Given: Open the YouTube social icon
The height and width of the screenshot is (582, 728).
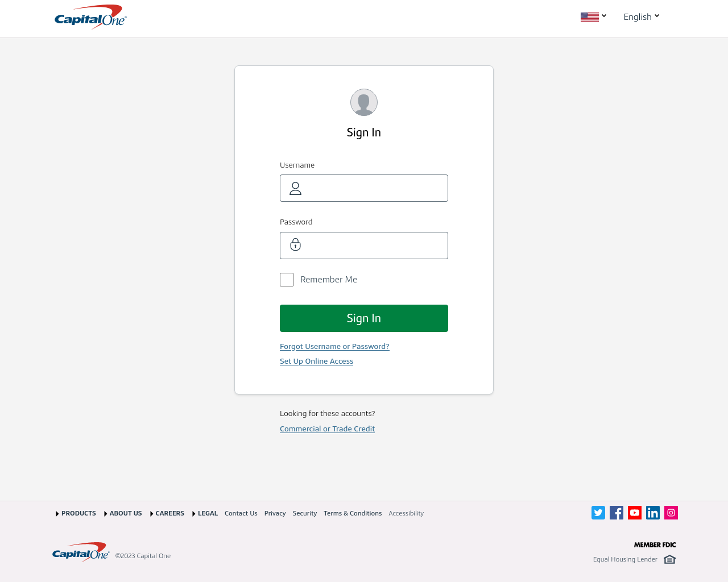Looking at the screenshot, I should pyautogui.click(x=635, y=513).
